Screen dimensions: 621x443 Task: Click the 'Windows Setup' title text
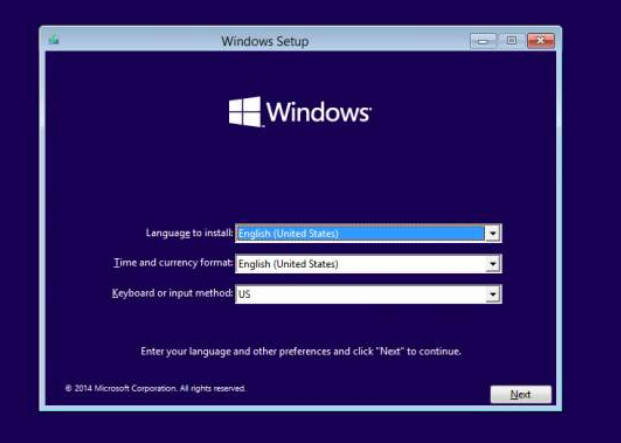[x=265, y=41]
